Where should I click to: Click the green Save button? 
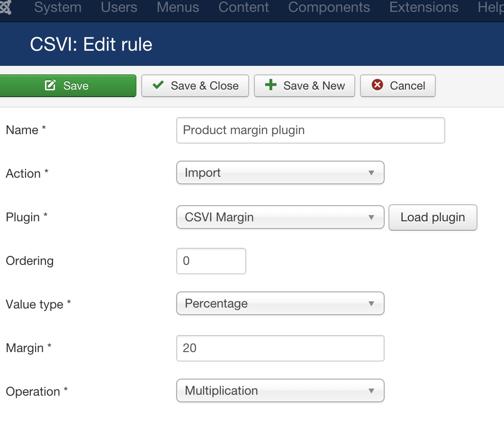coord(67,86)
